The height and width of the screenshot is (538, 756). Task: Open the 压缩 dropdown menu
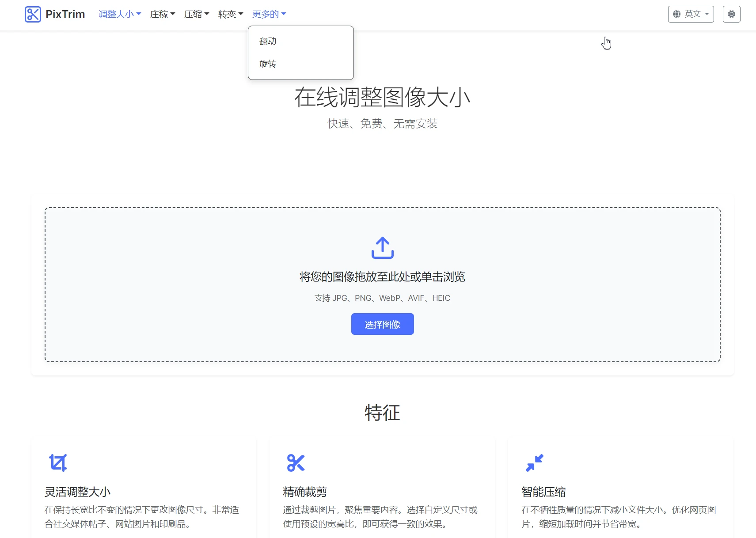coord(197,14)
